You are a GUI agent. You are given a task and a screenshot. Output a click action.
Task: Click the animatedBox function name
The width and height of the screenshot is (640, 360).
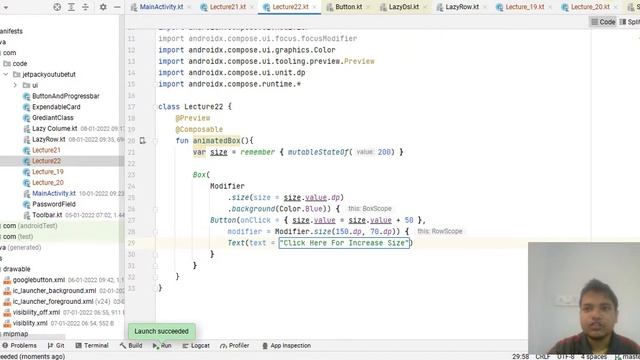point(216,141)
